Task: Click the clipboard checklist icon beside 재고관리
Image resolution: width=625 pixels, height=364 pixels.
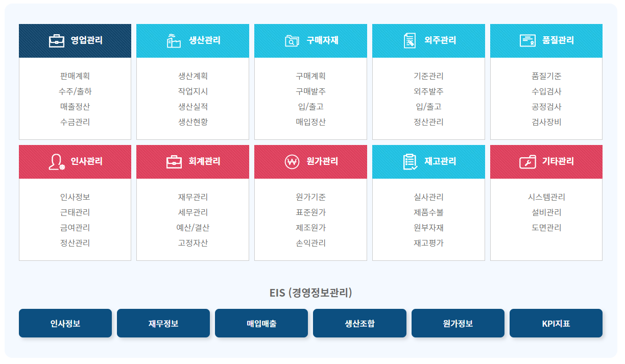Action: click(410, 162)
